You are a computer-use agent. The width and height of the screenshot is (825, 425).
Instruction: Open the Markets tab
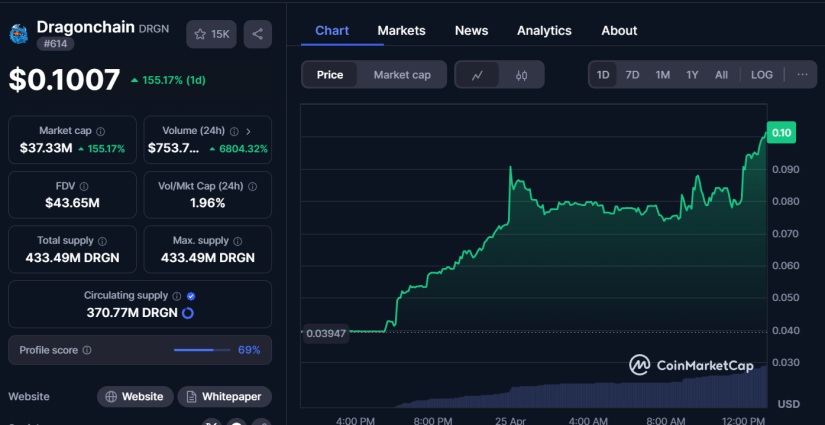[x=401, y=30]
